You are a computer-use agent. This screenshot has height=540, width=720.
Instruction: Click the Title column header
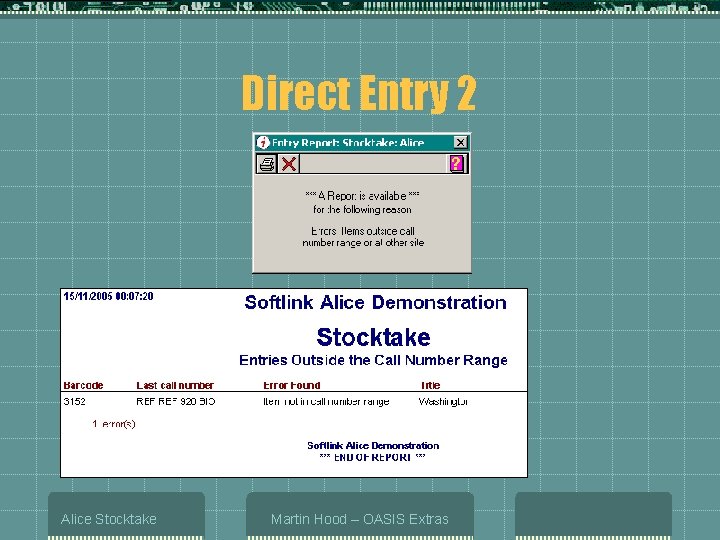pos(430,385)
